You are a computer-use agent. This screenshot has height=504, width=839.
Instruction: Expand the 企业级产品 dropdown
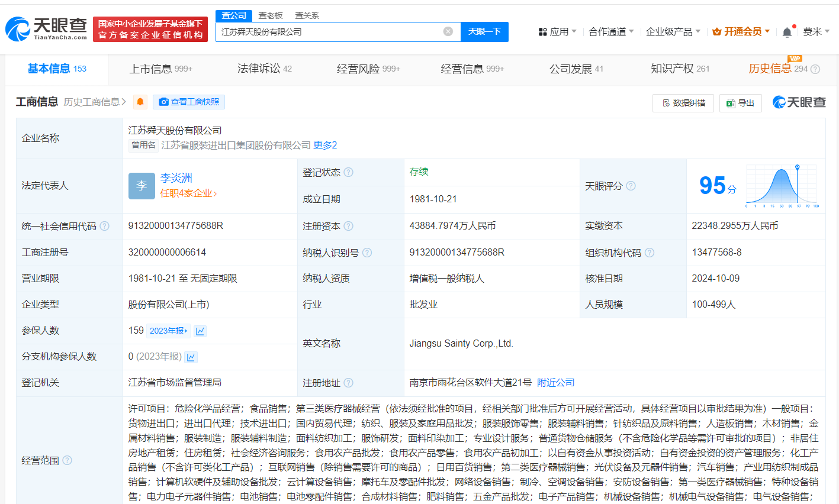click(x=673, y=31)
